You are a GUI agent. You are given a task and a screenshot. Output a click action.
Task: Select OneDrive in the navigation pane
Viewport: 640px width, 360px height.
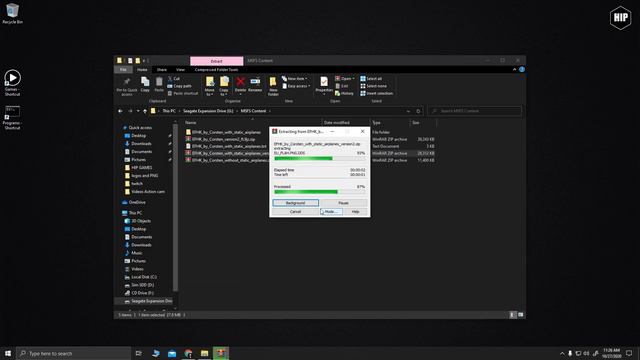coord(133,202)
